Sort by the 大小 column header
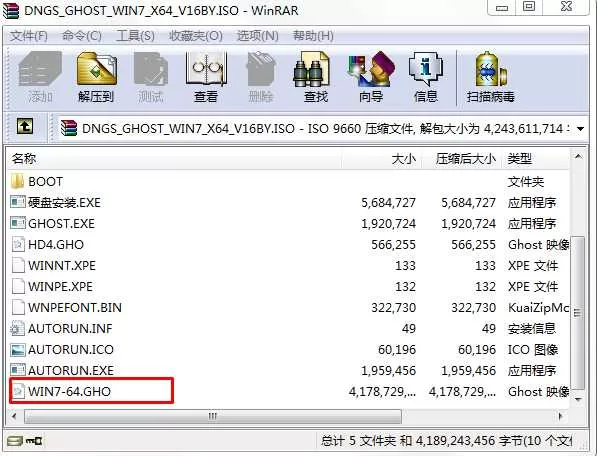The image size is (597, 456). 381,159
